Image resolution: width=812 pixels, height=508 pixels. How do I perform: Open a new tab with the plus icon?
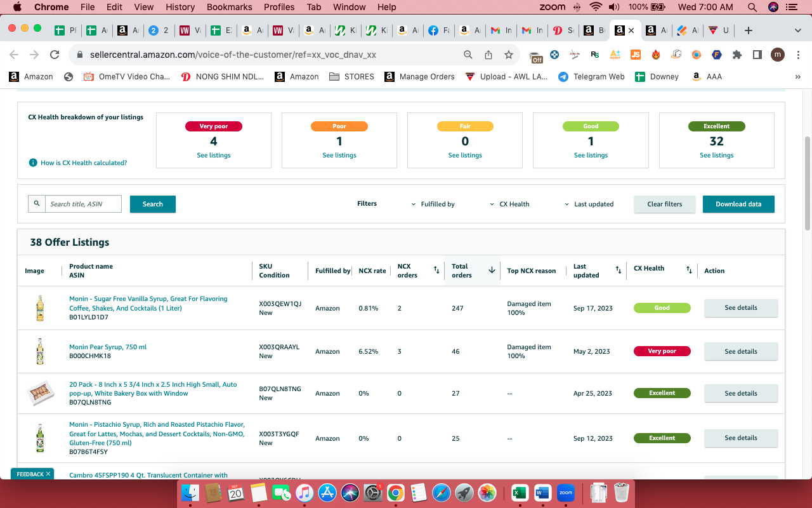click(x=749, y=30)
